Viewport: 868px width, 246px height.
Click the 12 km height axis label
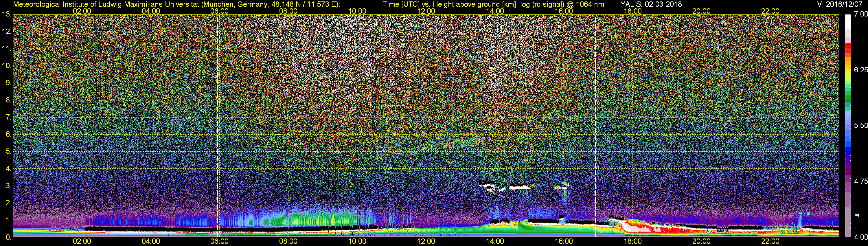pyautogui.click(x=6, y=32)
